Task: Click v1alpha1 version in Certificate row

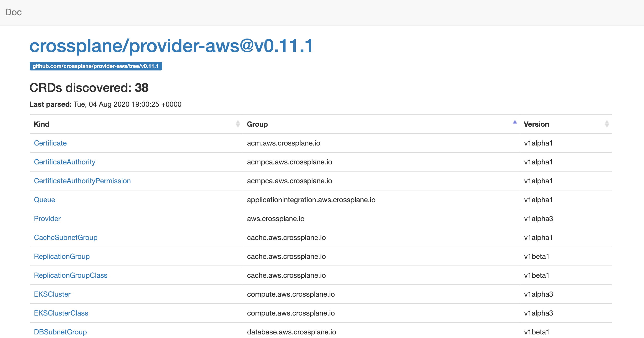Action: coord(538,143)
